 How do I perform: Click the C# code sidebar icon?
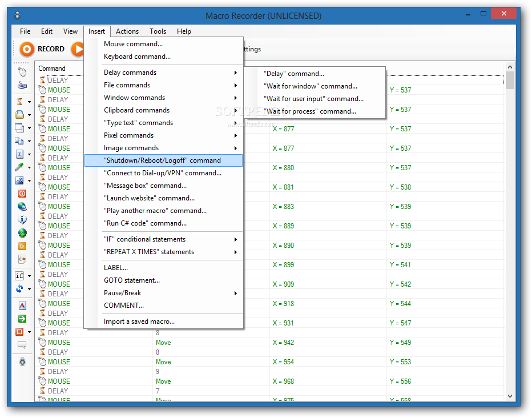(x=22, y=259)
